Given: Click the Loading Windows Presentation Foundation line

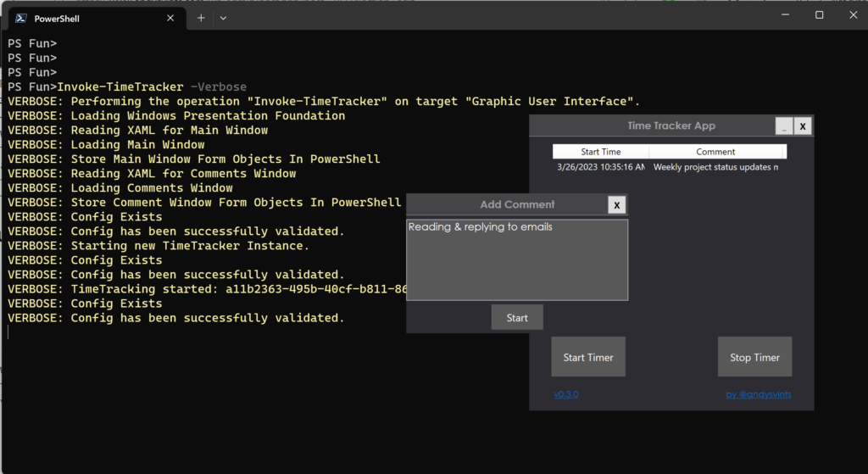Looking at the screenshot, I should click(x=176, y=115).
